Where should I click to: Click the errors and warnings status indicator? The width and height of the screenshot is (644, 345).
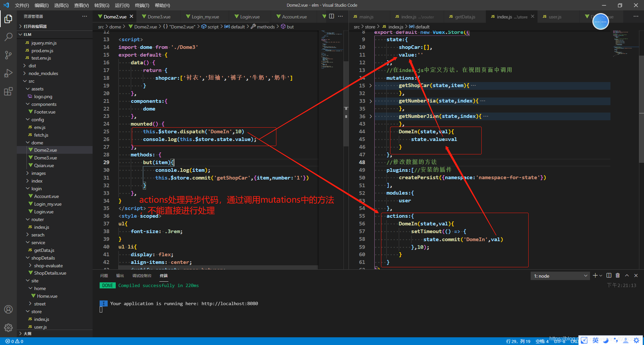pos(14,341)
